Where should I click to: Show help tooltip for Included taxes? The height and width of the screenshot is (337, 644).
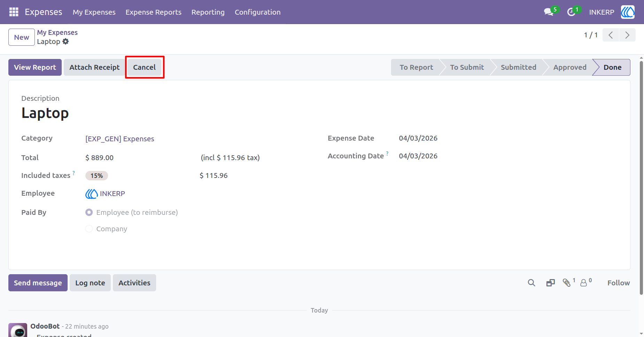pyautogui.click(x=74, y=173)
